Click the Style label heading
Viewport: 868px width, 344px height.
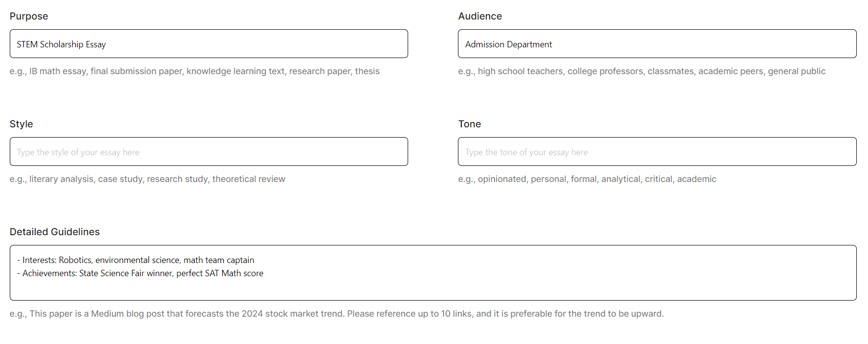tap(21, 124)
